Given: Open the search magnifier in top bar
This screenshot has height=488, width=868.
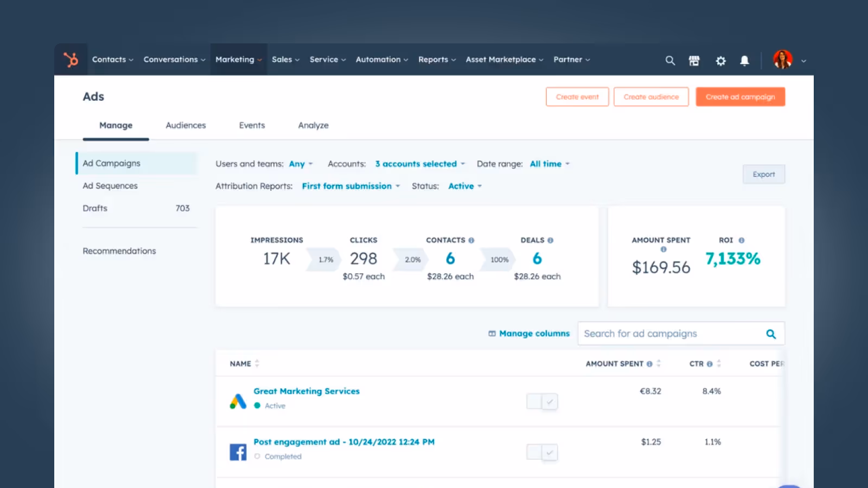Looking at the screenshot, I should click(x=670, y=60).
